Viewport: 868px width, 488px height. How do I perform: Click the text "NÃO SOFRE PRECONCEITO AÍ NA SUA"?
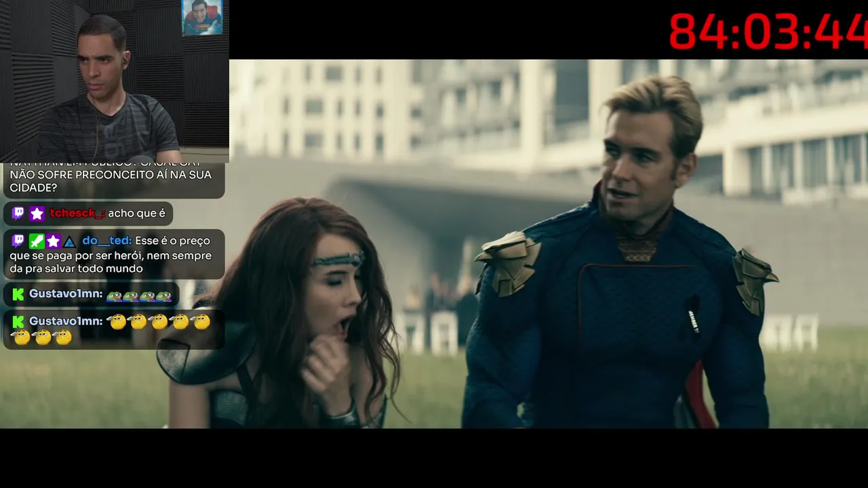tap(111, 174)
